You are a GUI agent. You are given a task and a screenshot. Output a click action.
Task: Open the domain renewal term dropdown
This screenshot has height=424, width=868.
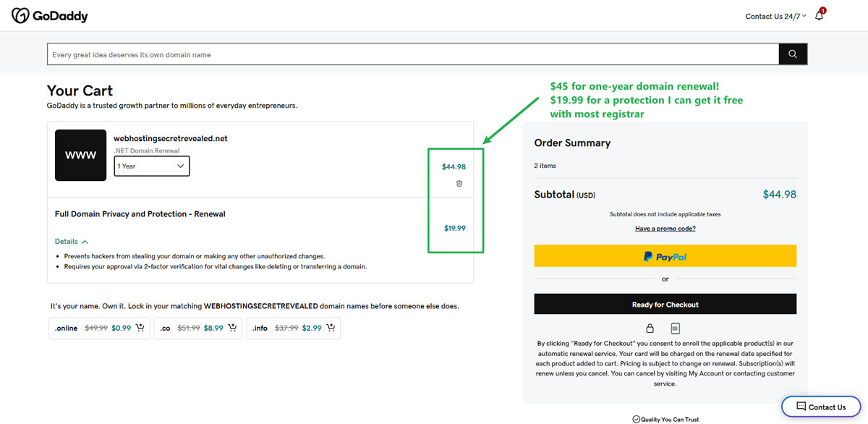(x=151, y=166)
